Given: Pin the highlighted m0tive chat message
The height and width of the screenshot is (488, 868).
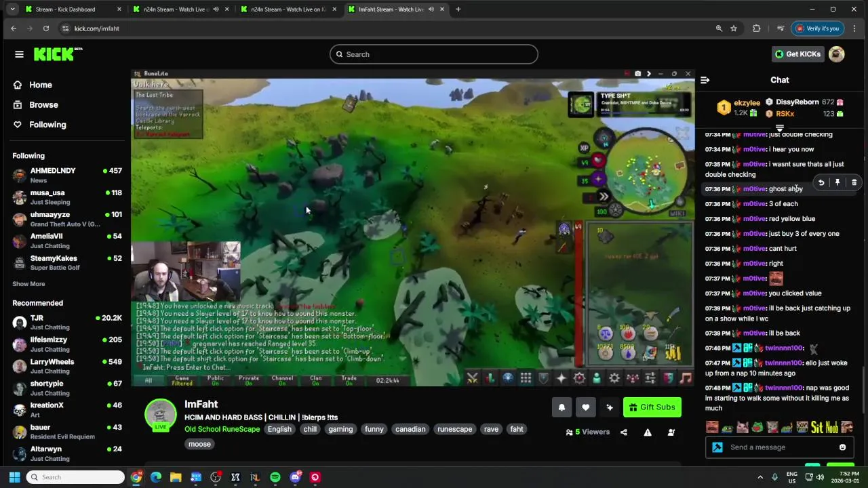Looking at the screenshot, I should pyautogui.click(x=837, y=182).
